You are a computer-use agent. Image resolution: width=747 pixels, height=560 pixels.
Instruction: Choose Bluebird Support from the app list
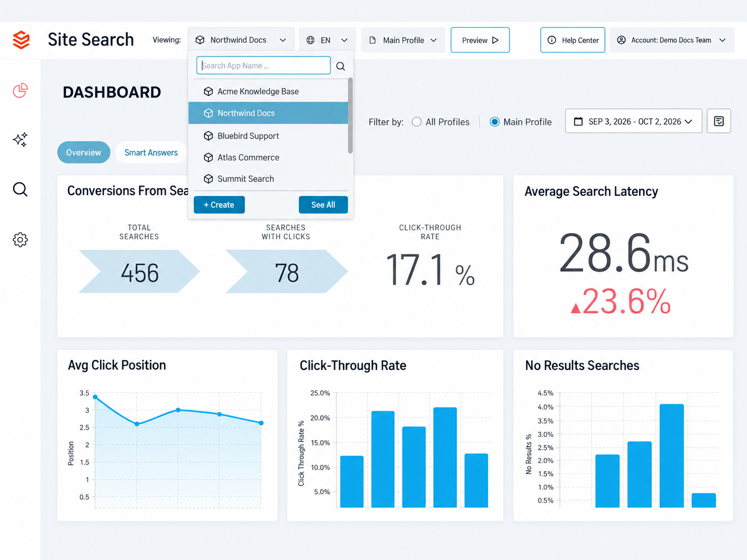tap(268, 136)
